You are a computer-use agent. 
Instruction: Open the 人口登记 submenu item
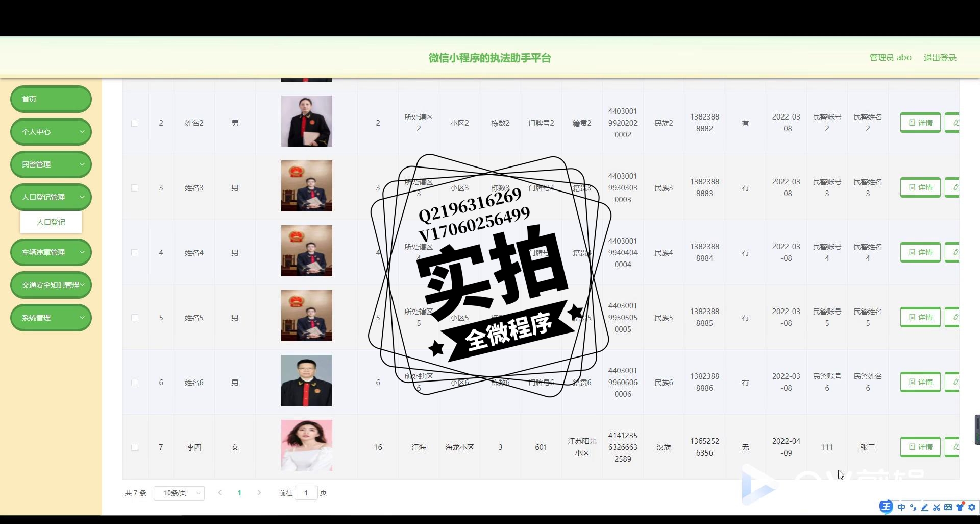(51, 222)
